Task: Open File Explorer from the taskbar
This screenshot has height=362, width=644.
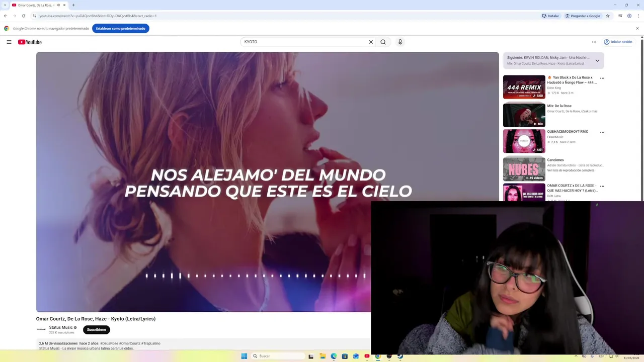Action: [x=323, y=356]
